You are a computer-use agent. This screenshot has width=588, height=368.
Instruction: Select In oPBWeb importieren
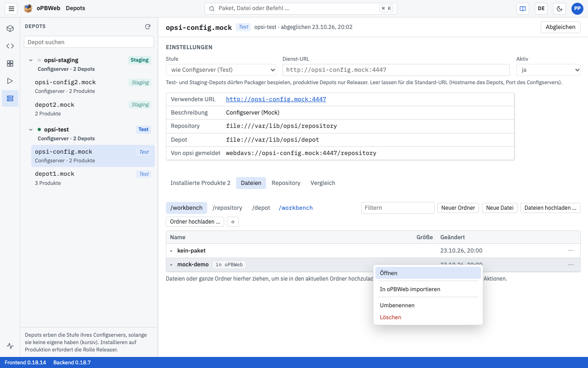pos(428,289)
